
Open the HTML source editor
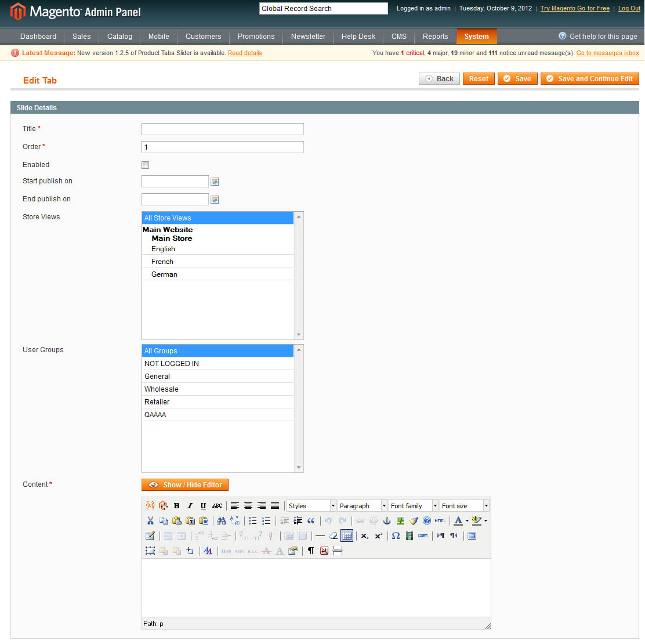click(440, 520)
